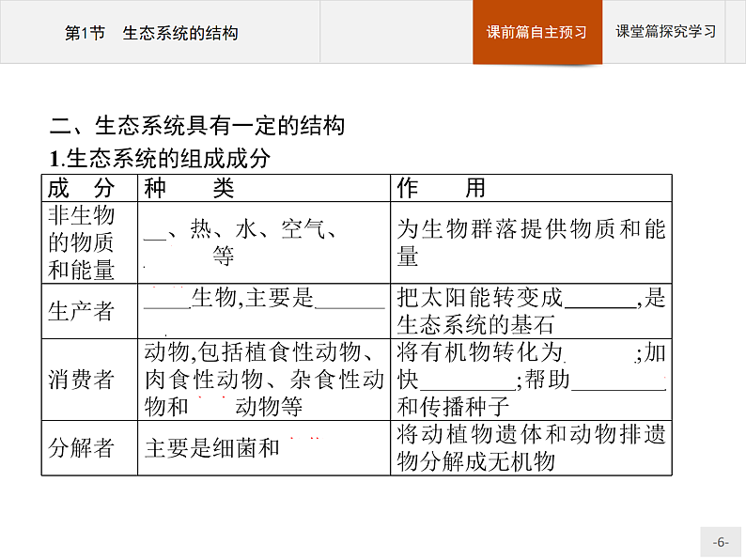Click the 为生物群落提供物质和能量 cell

click(531, 242)
